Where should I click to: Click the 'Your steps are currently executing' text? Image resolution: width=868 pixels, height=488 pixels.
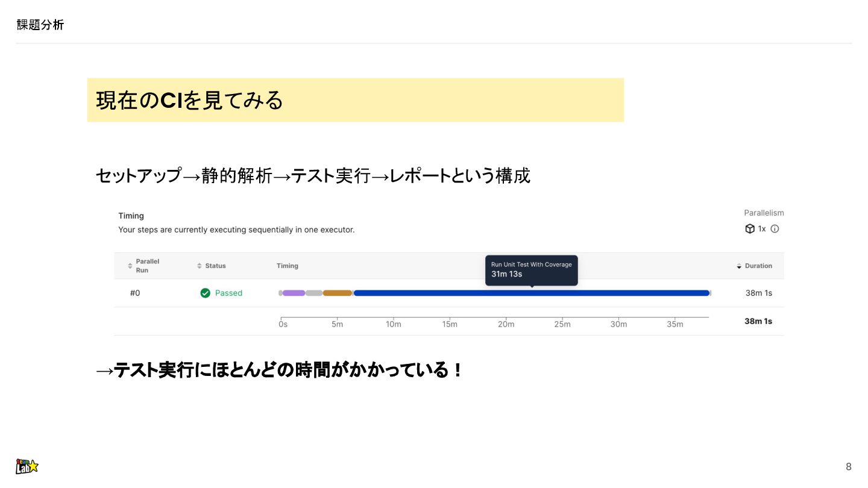[x=236, y=230]
